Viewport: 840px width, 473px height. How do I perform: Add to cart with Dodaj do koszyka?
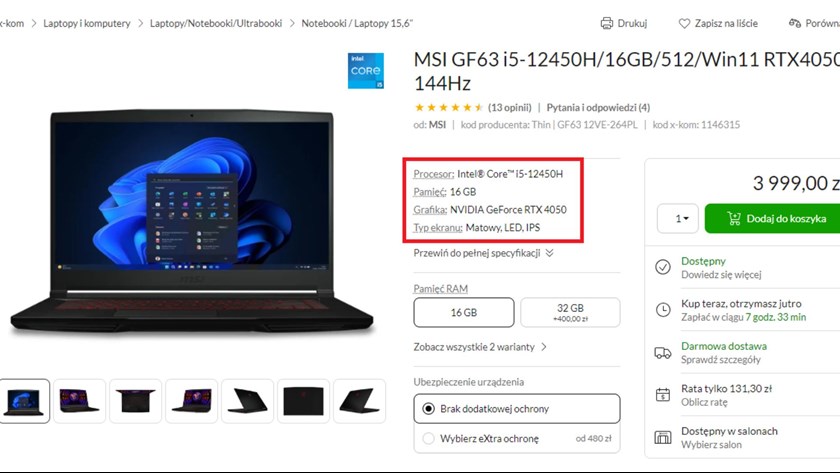click(x=774, y=219)
